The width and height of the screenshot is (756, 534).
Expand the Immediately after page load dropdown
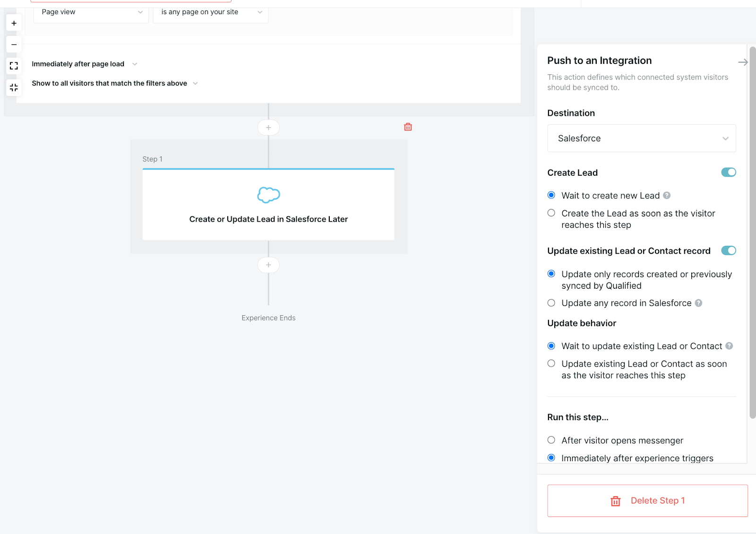[x=85, y=64]
